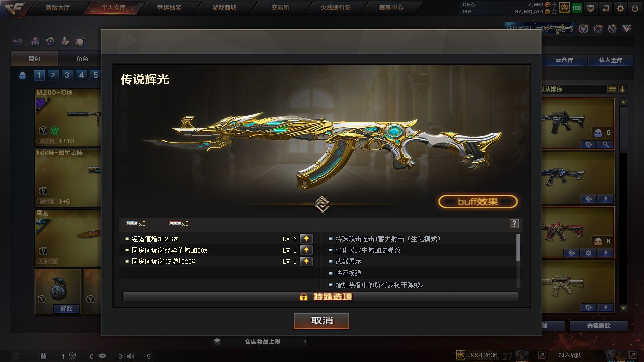Select inventory page 3 button

click(x=67, y=75)
